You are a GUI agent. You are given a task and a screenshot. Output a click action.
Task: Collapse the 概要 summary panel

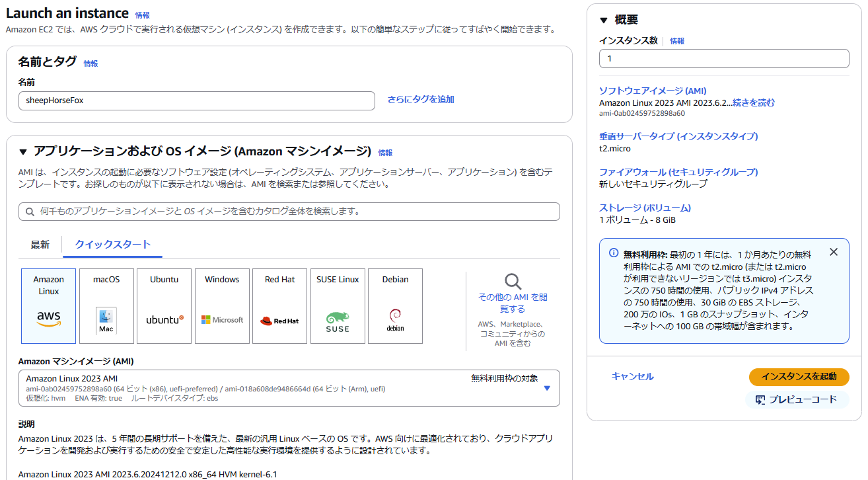(x=603, y=20)
